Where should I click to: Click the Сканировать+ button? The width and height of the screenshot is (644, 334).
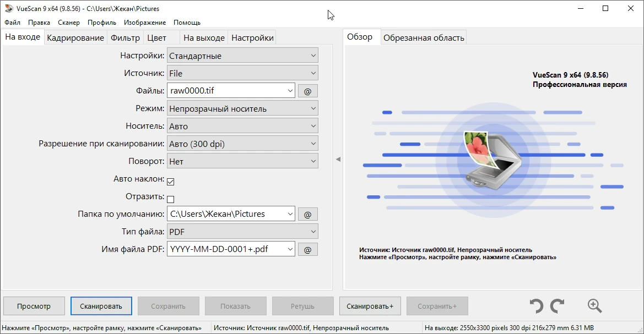click(370, 306)
